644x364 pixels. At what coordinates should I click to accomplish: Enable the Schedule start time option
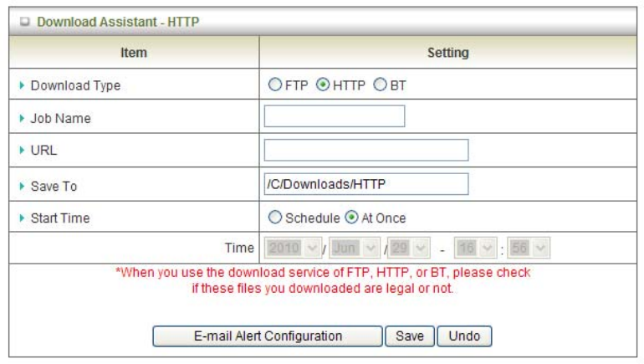275,218
